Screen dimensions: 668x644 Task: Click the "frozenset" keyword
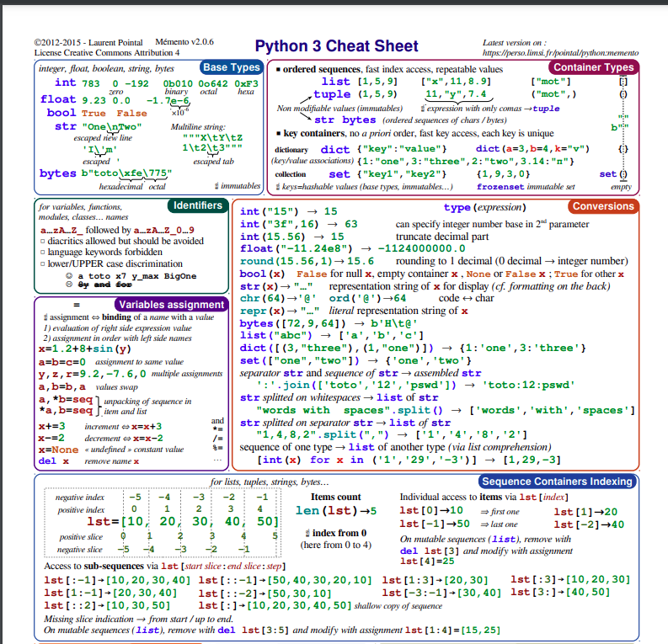pos(500,186)
